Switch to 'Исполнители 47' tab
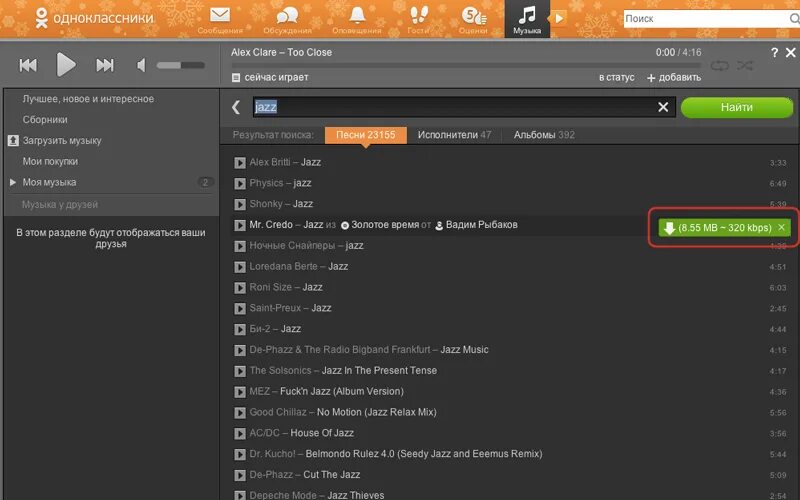800x500 pixels. 454,135
